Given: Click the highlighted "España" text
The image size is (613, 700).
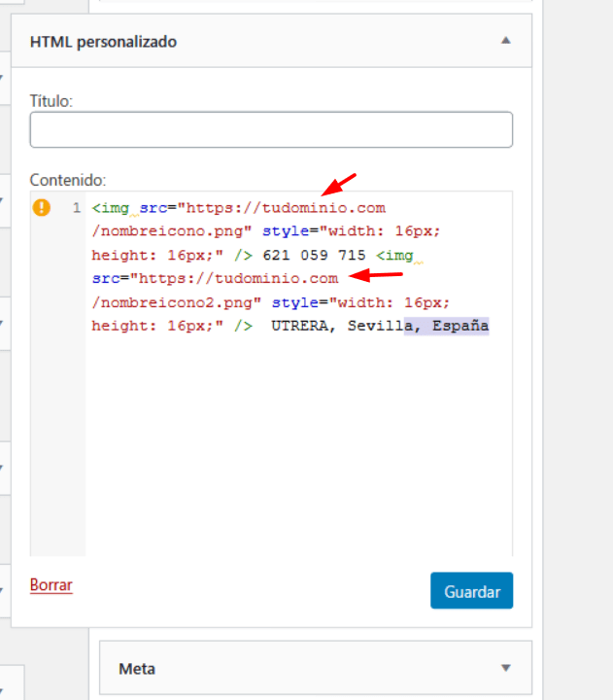Looking at the screenshot, I should tap(460, 326).
